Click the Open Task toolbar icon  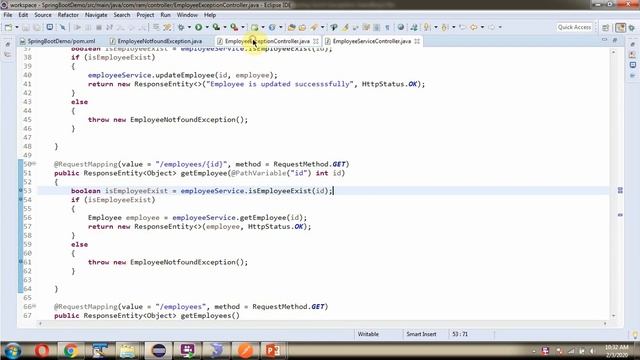(302, 27)
